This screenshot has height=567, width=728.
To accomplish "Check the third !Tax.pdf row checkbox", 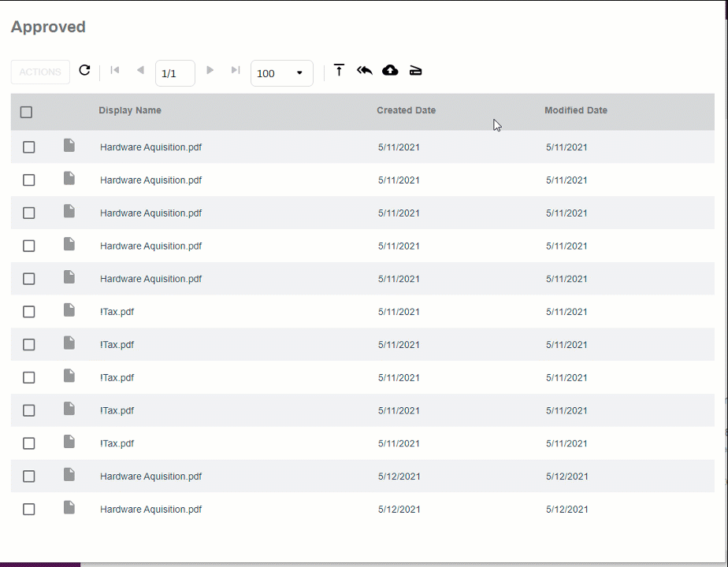I will (29, 378).
